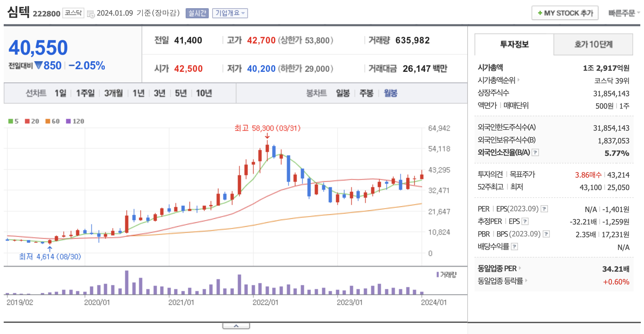Viewport: 644px width, 334px height.
Task: Click the help icon beside 배당수익률
Action: 514,247
